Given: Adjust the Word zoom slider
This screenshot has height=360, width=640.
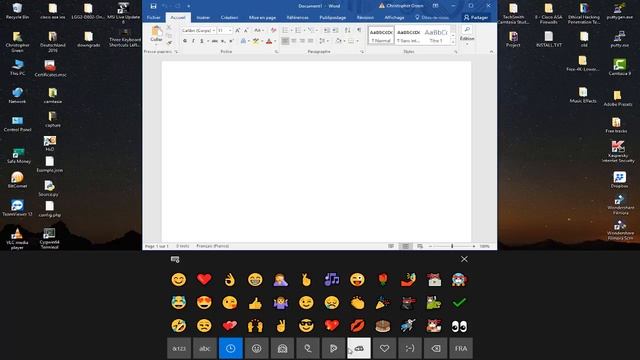Looking at the screenshot, I should coord(452,246).
